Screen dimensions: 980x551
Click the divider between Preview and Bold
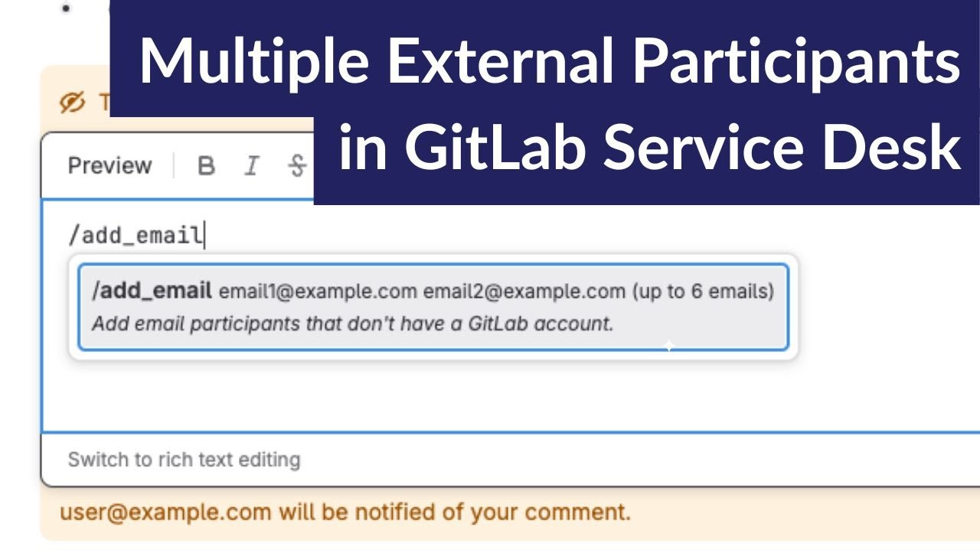(175, 166)
